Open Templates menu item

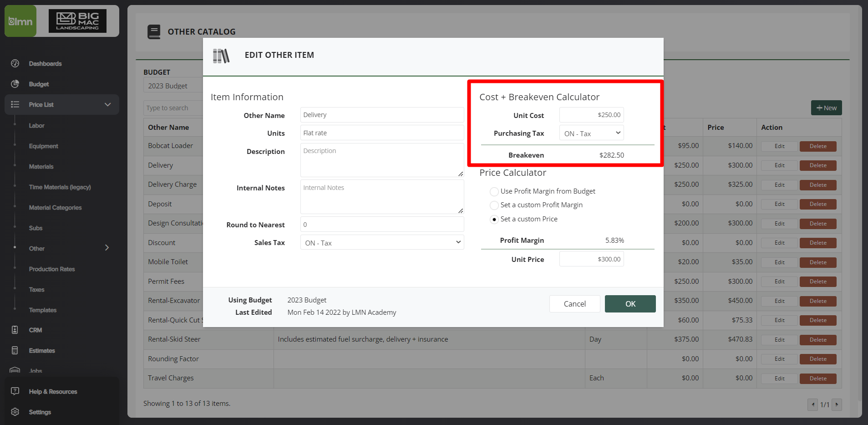(x=43, y=310)
